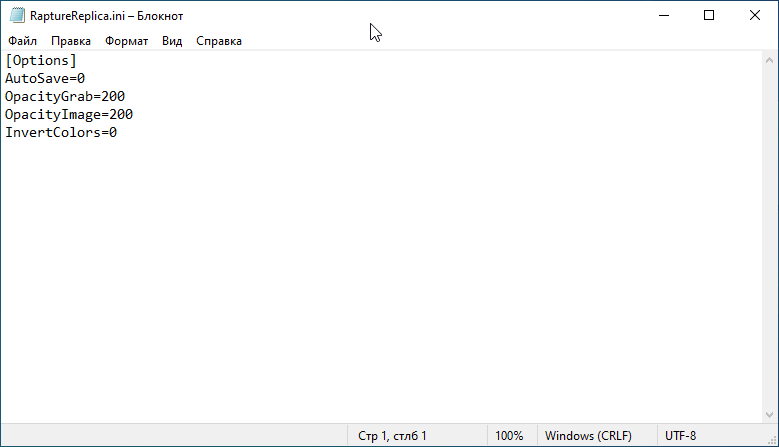779x447 pixels.
Task: Open the Файл menu
Action: point(22,41)
